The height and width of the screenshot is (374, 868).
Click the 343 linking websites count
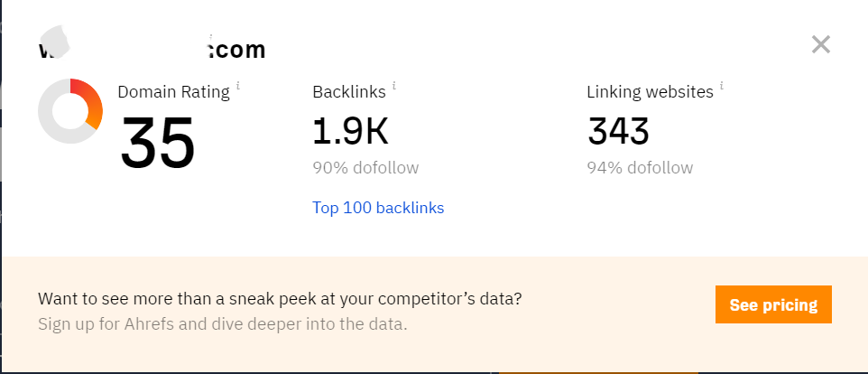[x=618, y=132]
